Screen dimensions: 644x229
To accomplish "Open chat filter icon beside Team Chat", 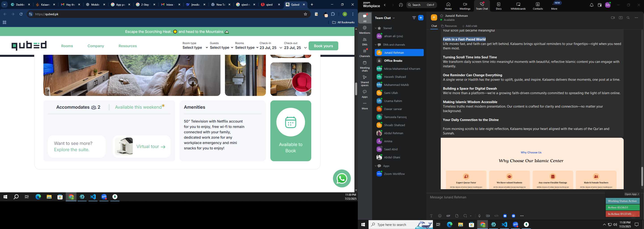I will [x=414, y=18].
